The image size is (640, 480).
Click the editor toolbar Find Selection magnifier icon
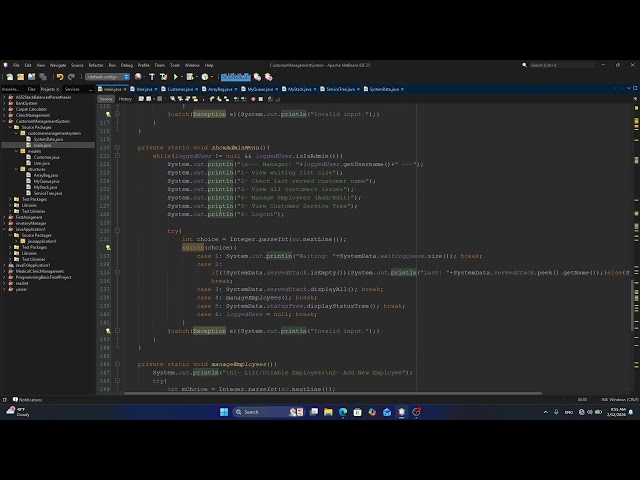tap(173, 99)
